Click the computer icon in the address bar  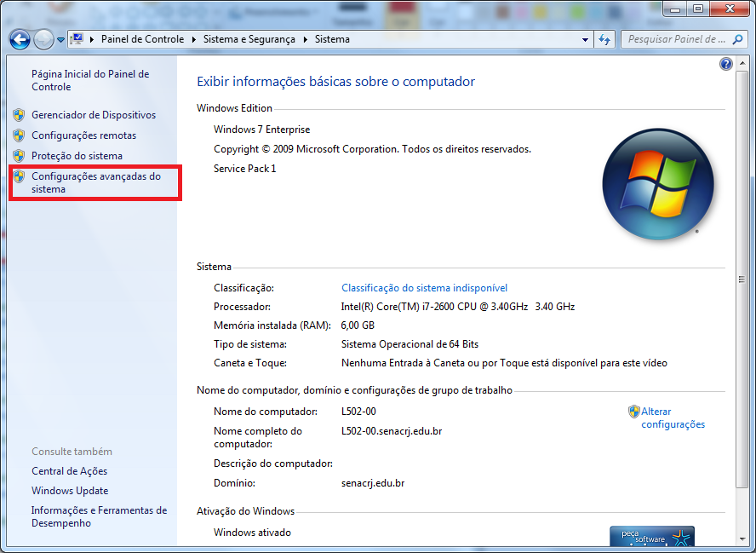tap(77, 39)
